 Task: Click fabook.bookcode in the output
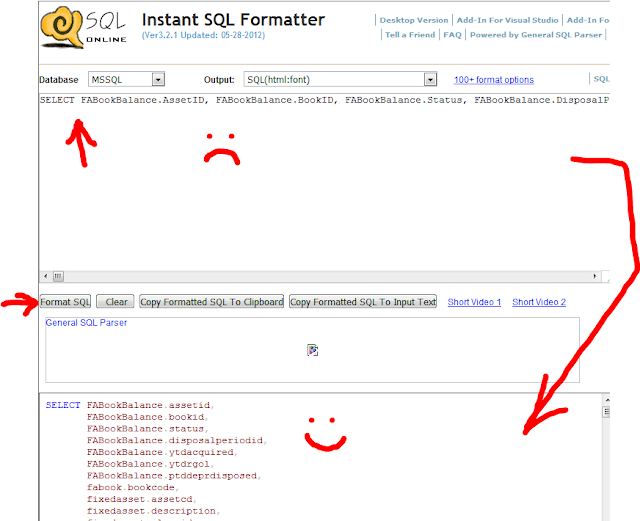[x=131, y=488]
